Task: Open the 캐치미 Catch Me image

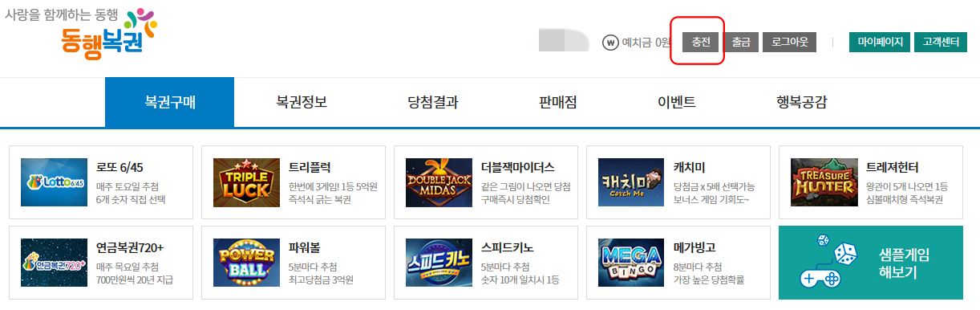Action: pos(630,182)
